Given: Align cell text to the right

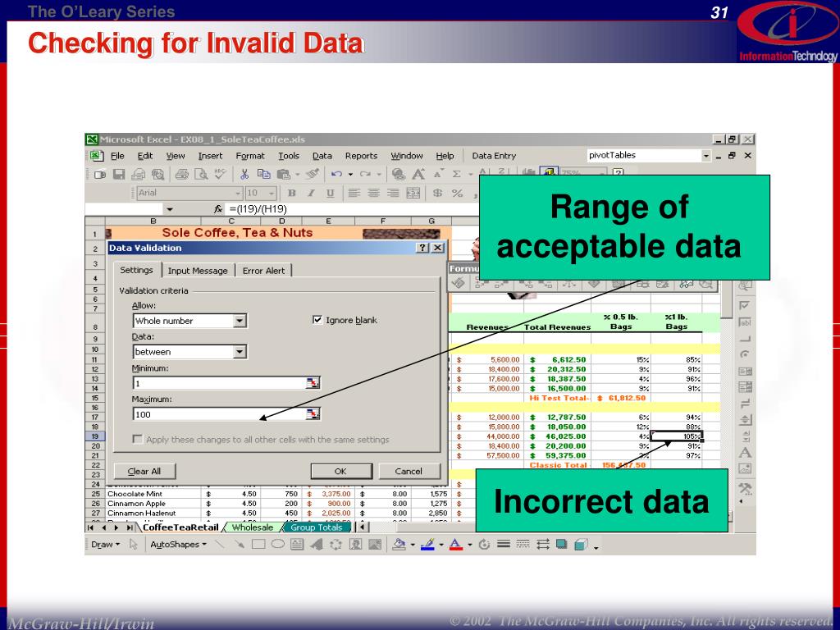Looking at the screenshot, I should (393, 193).
